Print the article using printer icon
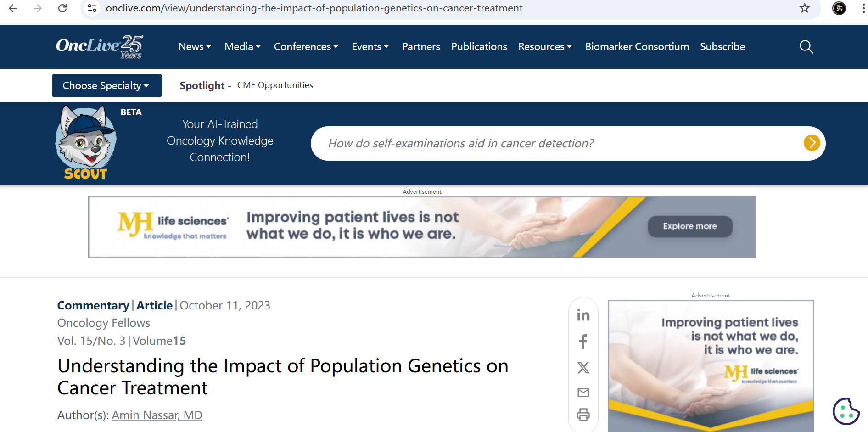The height and width of the screenshot is (432, 868). (x=583, y=415)
